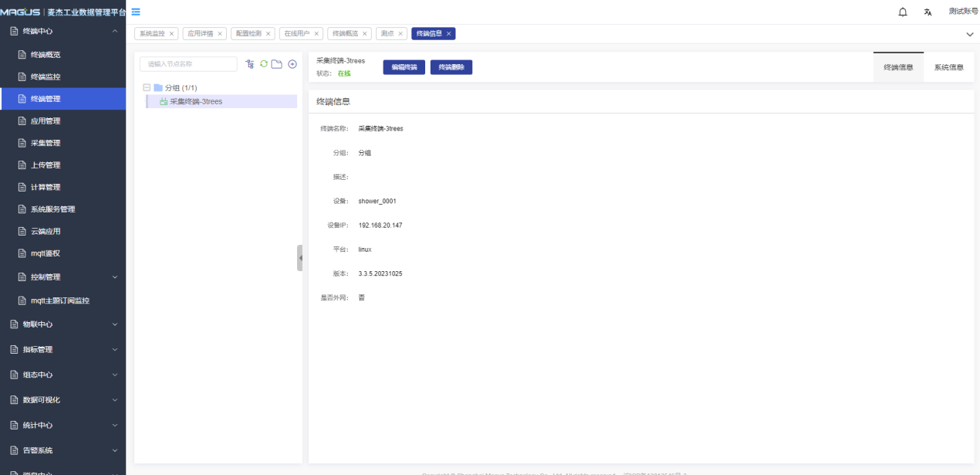Viewport: 980px width, 475px height.
Task: Expand the 物联中心 menu section
Action: point(115,324)
